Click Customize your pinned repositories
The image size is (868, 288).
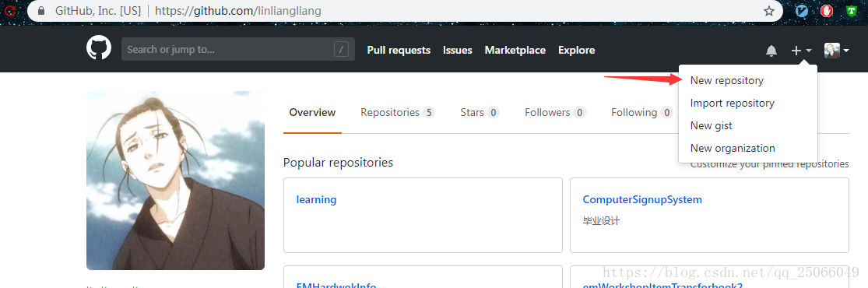click(x=769, y=164)
